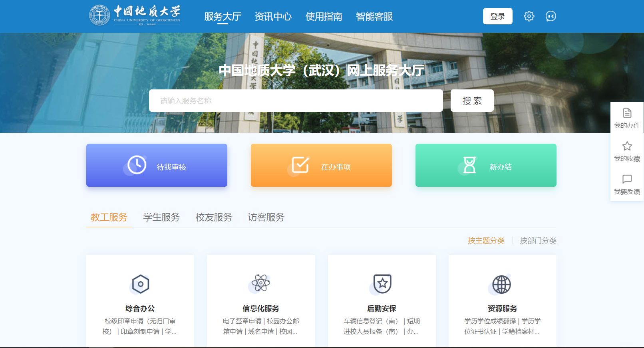Open the 待我审核 blue card
Screen dimensions: 644x348
click(157, 165)
